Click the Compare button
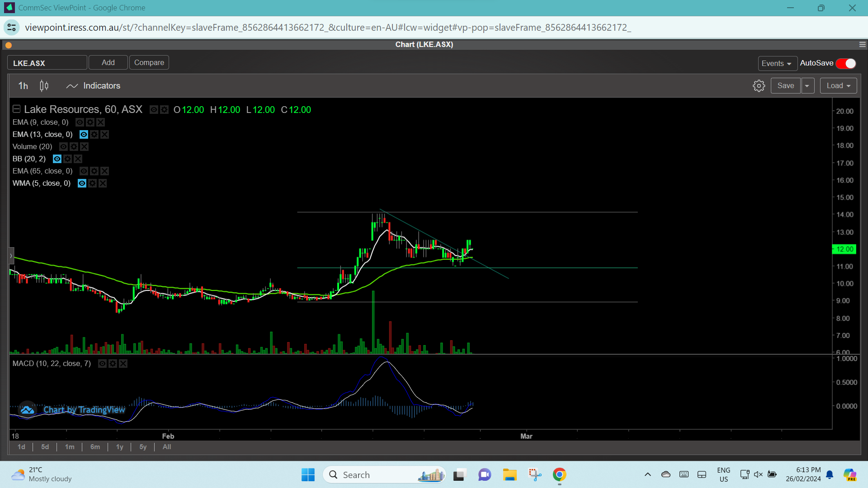This screenshot has height=488, width=868. pos(149,62)
